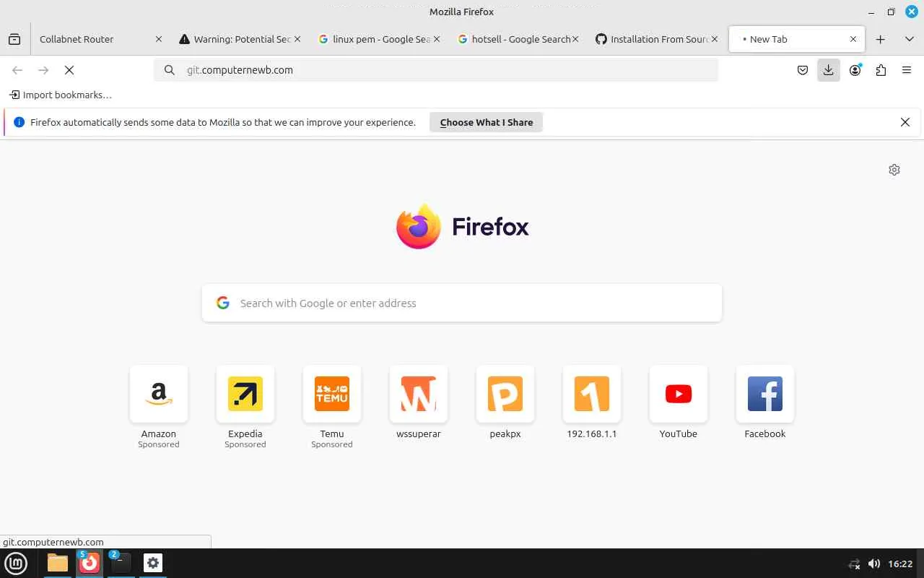Dismiss the data sharing notification bar
The image size is (924, 578).
[905, 122]
